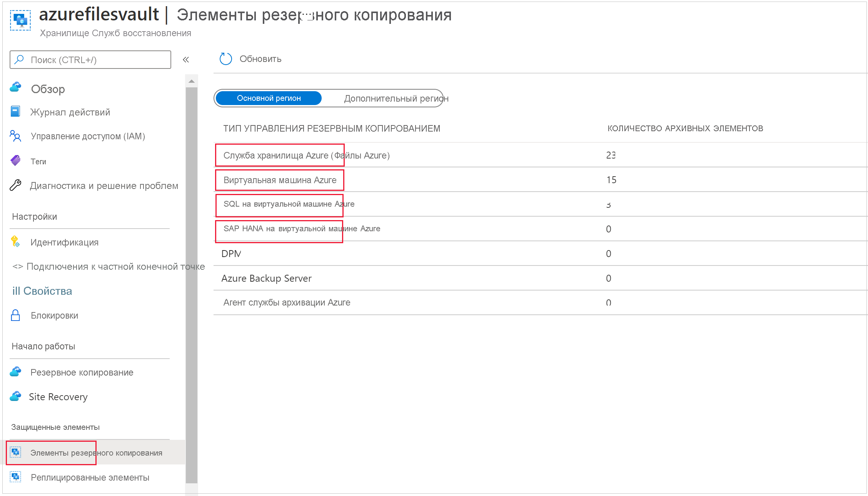Click Теги (Tags) settings icon
Image resolution: width=868 pixels, height=496 pixels.
[15, 160]
